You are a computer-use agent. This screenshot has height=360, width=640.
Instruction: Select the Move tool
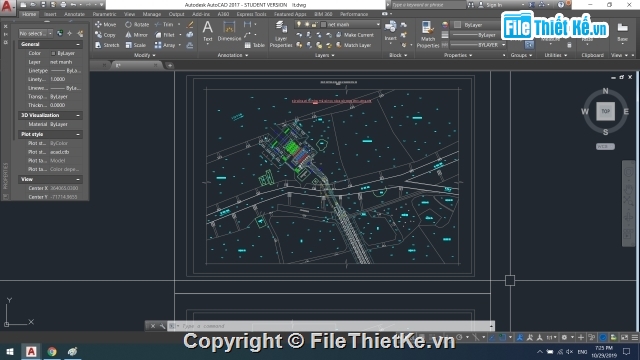(106, 24)
